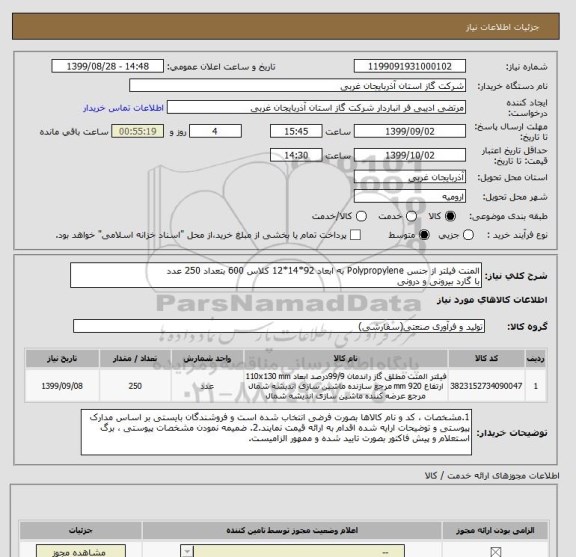Click remaining days field showing 4
This screenshot has width=576, height=557.
click(x=215, y=131)
